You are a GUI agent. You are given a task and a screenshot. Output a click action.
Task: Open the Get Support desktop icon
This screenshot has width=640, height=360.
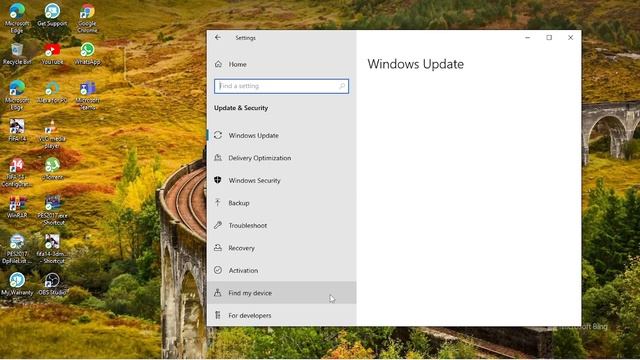[x=52, y=15]
